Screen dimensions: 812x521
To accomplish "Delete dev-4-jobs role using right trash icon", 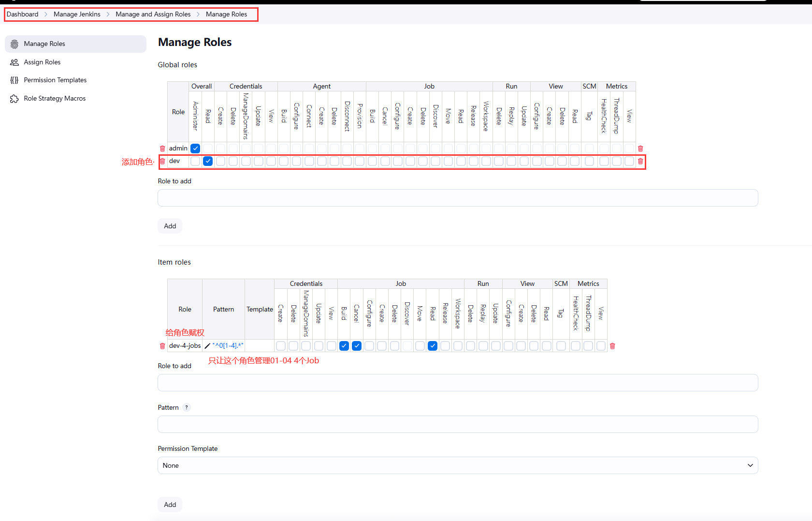I will 612,346.
